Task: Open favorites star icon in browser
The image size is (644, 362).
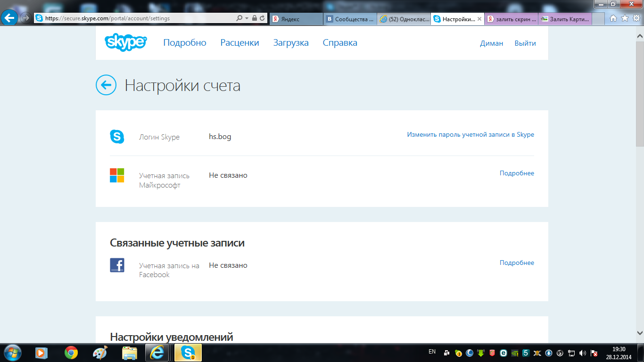Action: point(625,18)
